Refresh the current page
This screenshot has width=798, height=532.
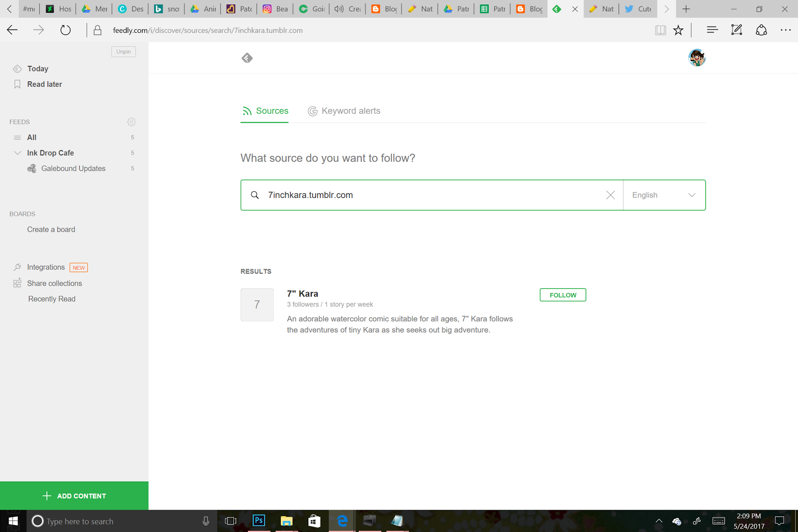(x=65, y=30)
